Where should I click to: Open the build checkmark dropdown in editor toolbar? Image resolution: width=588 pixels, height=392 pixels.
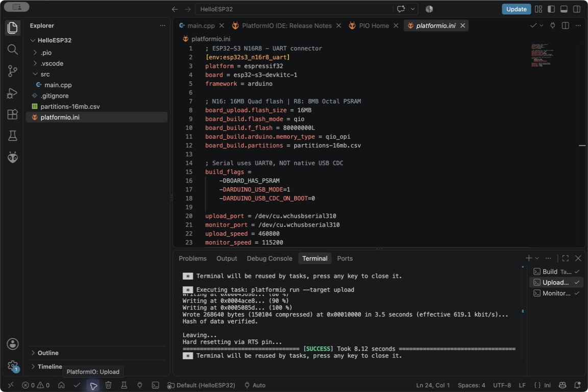click(541, 26)
